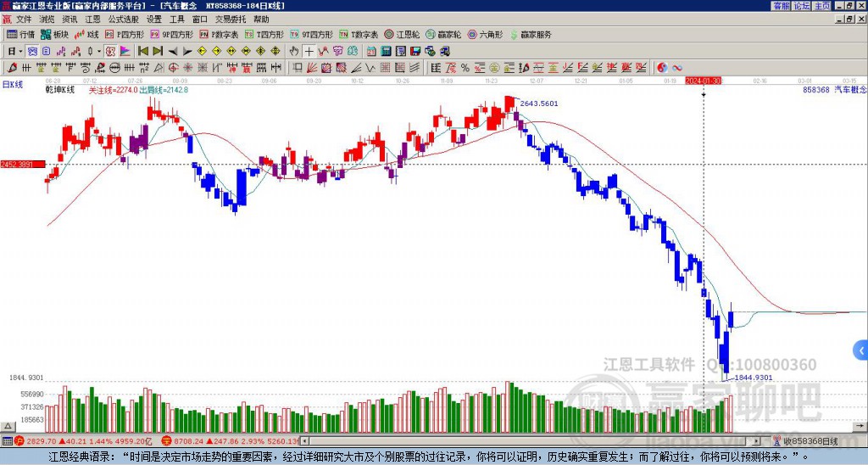Click the 乾坤K线 indicator label
The height and width of the screenshot is (465, 868).
[60, 90]
